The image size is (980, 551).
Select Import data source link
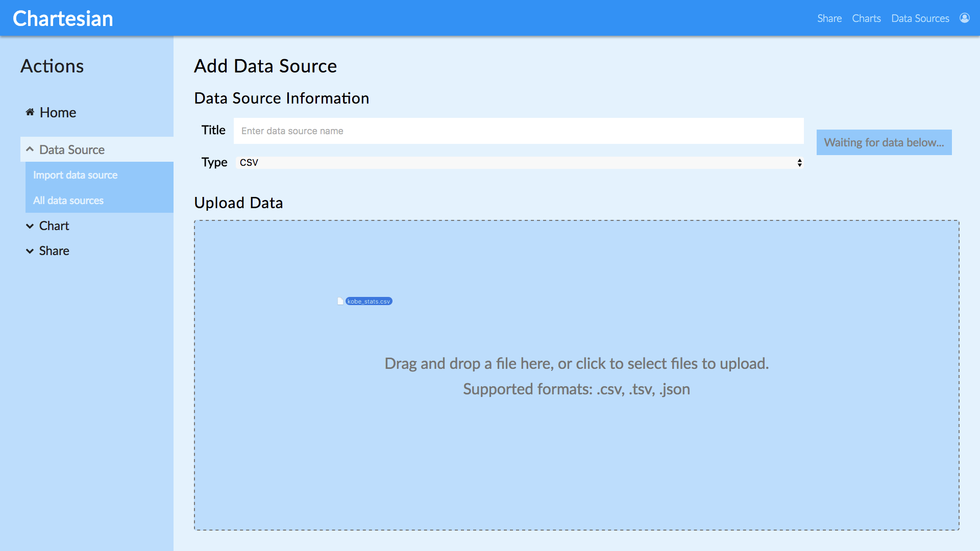tap(75, 175)
